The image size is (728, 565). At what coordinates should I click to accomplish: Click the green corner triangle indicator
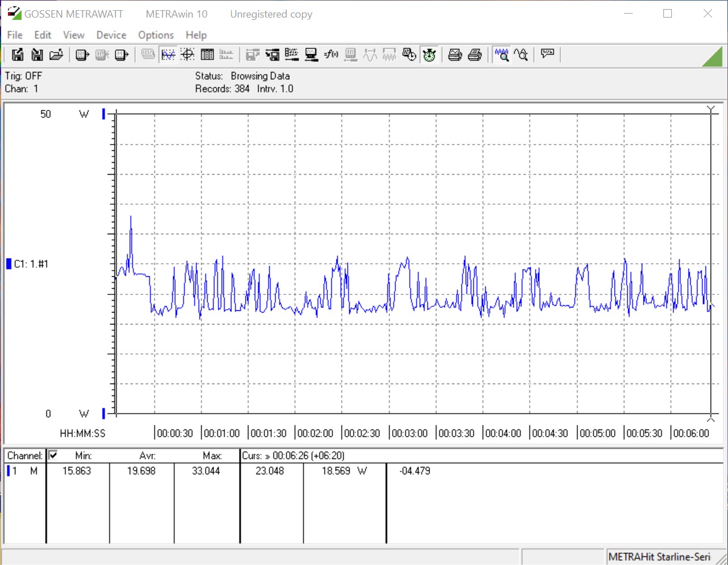[x=713, y=57]
